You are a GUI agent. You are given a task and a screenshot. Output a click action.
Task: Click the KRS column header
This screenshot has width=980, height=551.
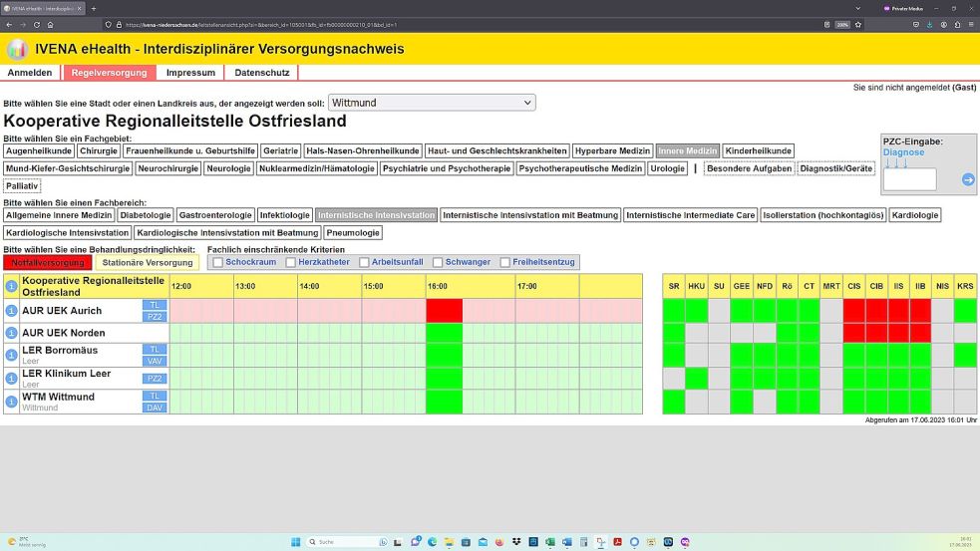pos(965,286)
